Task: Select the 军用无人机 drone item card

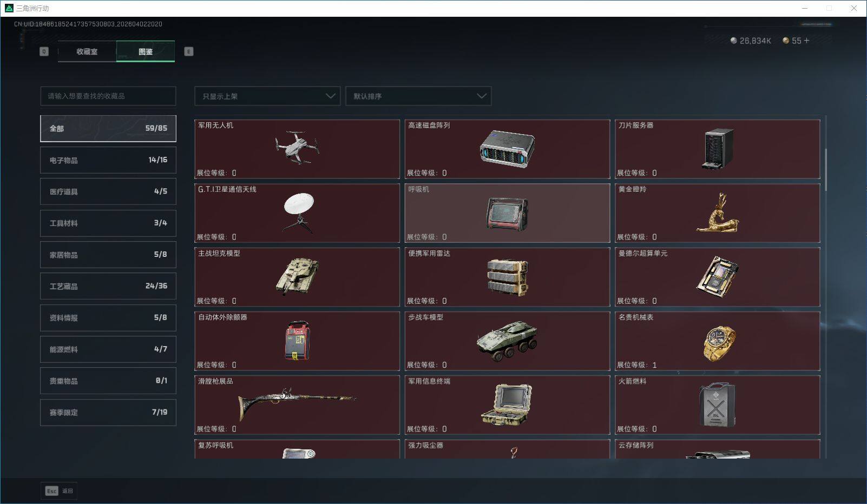Action: click(297, 149)
